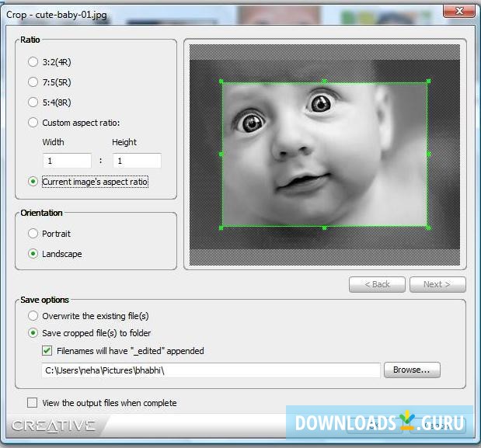Click the top-middle crop handle
481x448 pixels.
[324, 81]
